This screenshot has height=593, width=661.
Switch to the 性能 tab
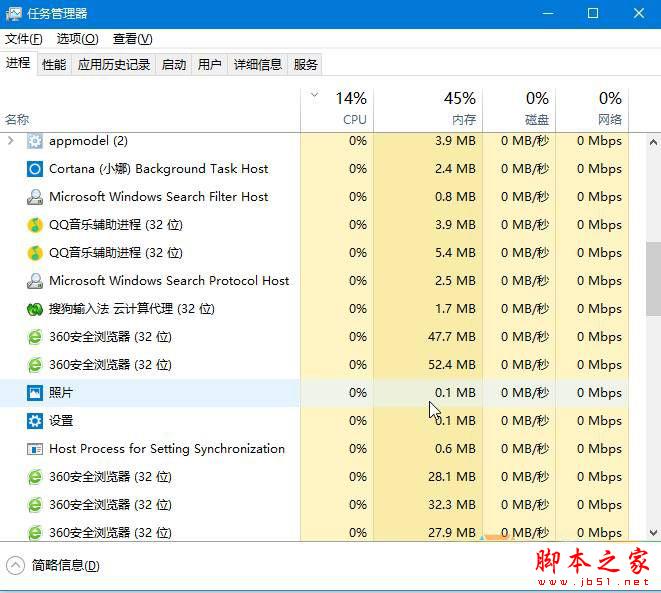pos(54,64)
